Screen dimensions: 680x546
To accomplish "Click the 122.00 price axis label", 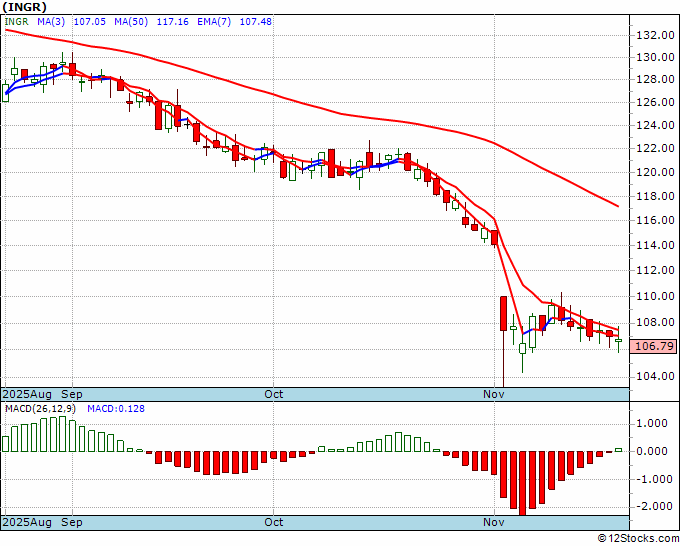I will [x=655, y=148].
